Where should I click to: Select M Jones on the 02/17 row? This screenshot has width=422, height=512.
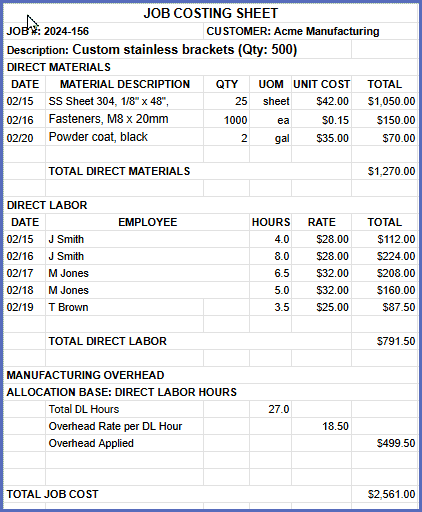(x=148, y=273)
